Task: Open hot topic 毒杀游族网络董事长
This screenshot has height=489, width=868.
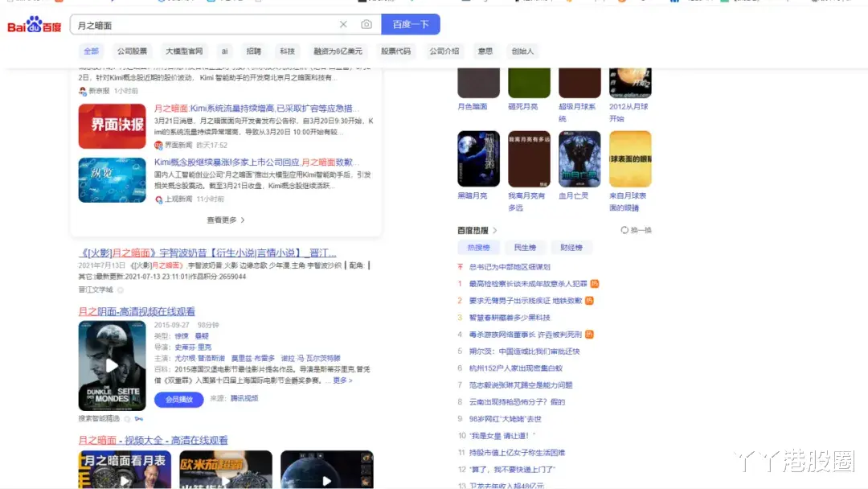Action: click(526, 335)
